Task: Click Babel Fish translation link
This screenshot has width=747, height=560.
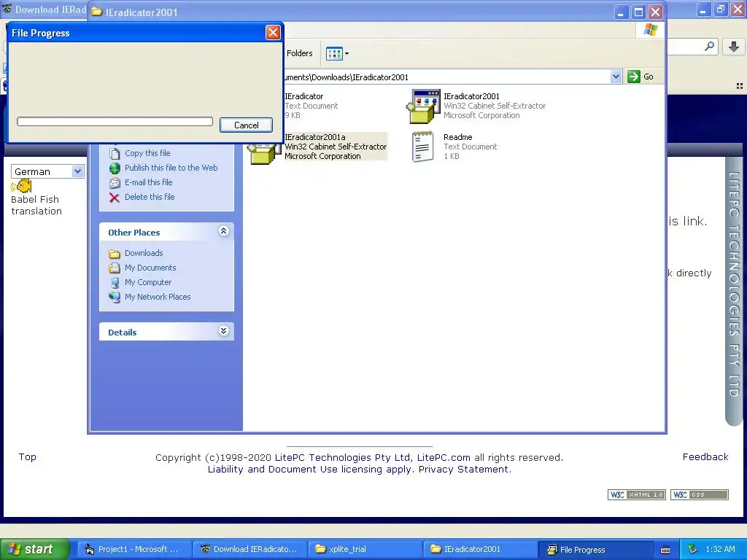Action: tap(36, 205)
